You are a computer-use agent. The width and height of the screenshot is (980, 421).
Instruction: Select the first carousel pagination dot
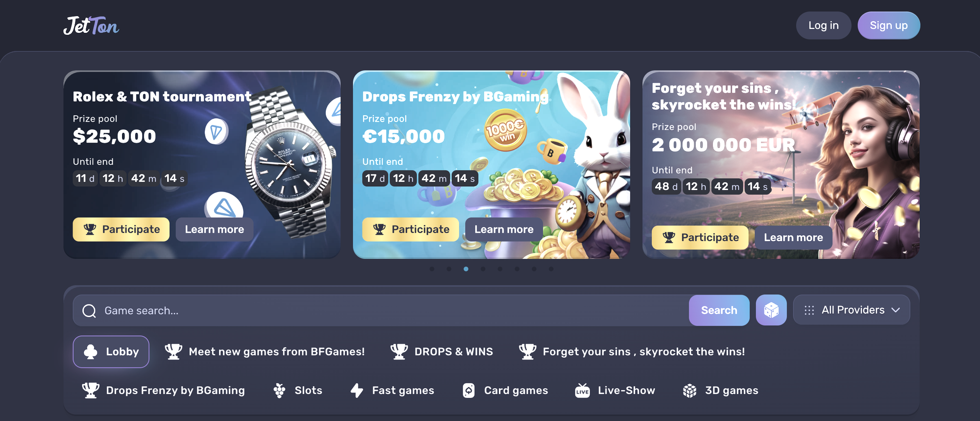(432, 269)
